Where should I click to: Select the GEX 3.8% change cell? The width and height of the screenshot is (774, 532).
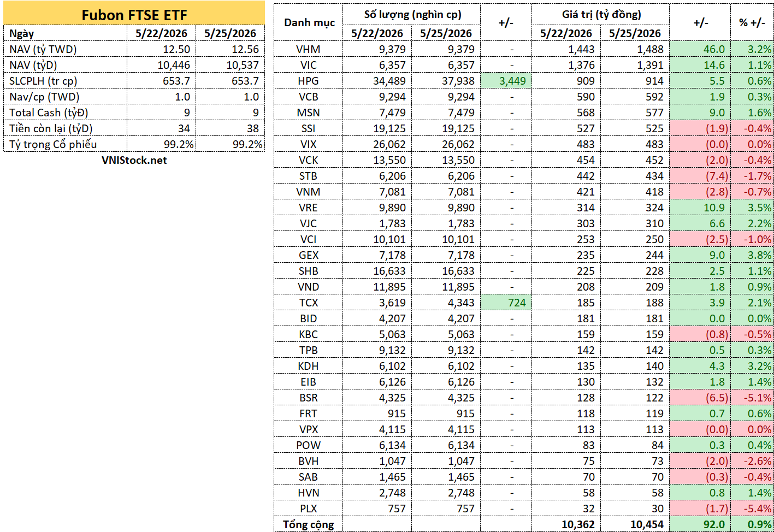[x=752, y=255]
